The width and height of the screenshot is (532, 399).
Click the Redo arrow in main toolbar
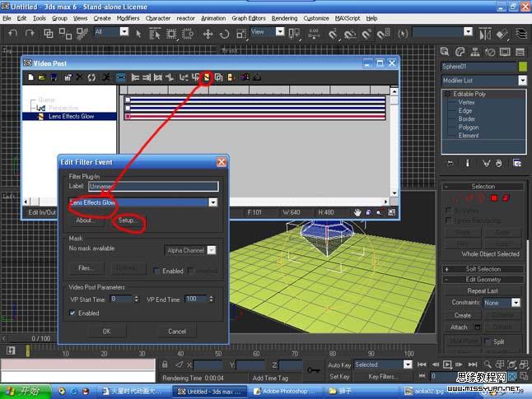pos(30,34)
